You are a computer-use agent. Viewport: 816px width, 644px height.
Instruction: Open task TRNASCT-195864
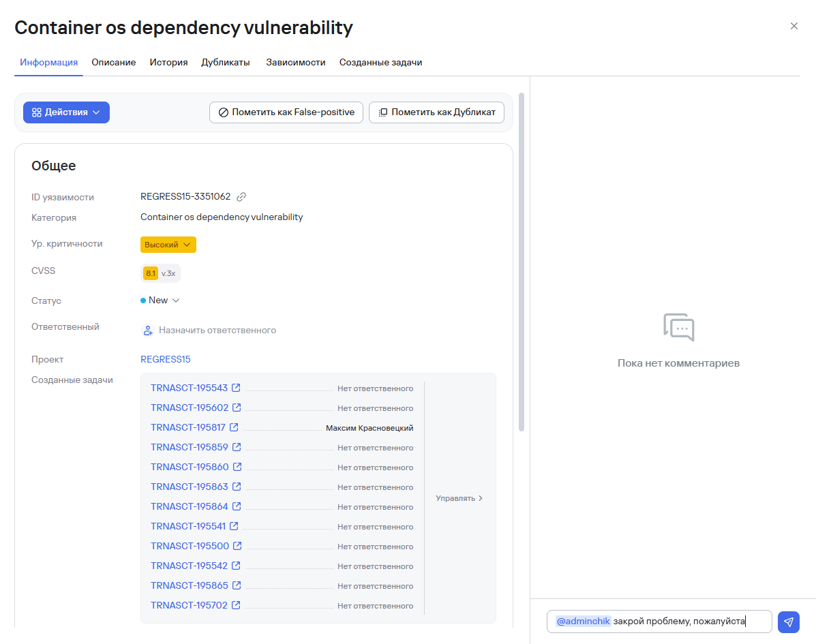tap(190, 506)
